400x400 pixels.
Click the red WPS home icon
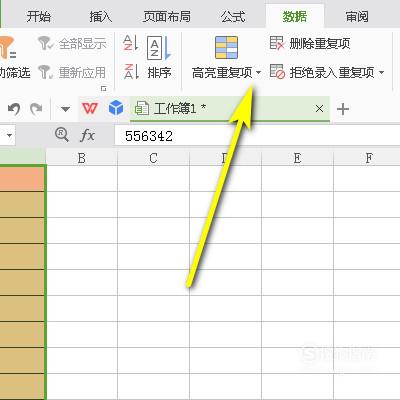pyautogui.click(x=90, y=108)
